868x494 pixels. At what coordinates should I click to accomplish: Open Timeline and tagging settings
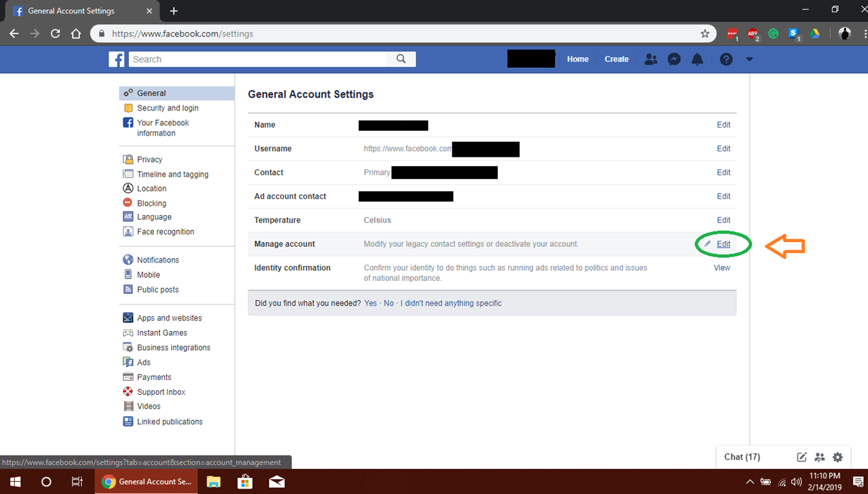pyautogui.click(x=172, y=174)
